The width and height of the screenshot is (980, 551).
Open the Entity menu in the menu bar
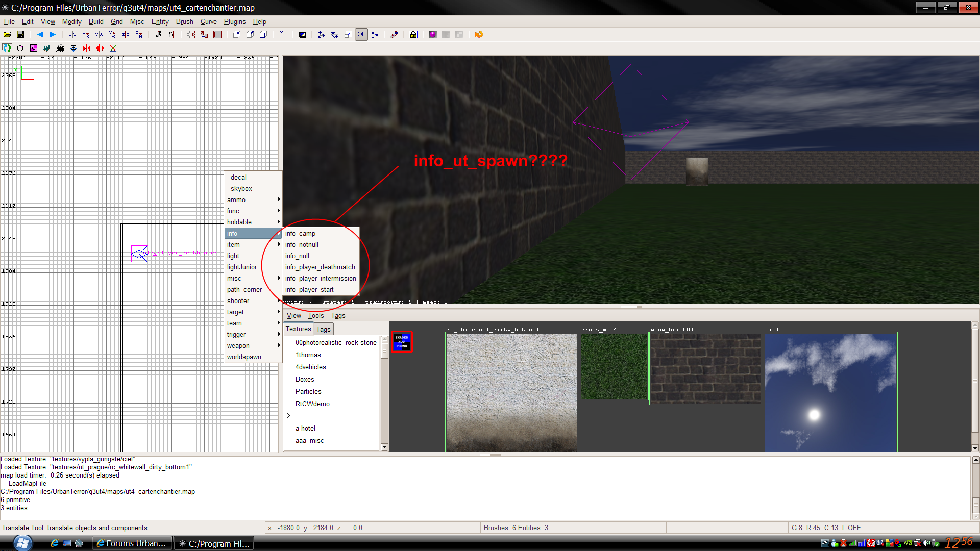(x=160, y=21)
